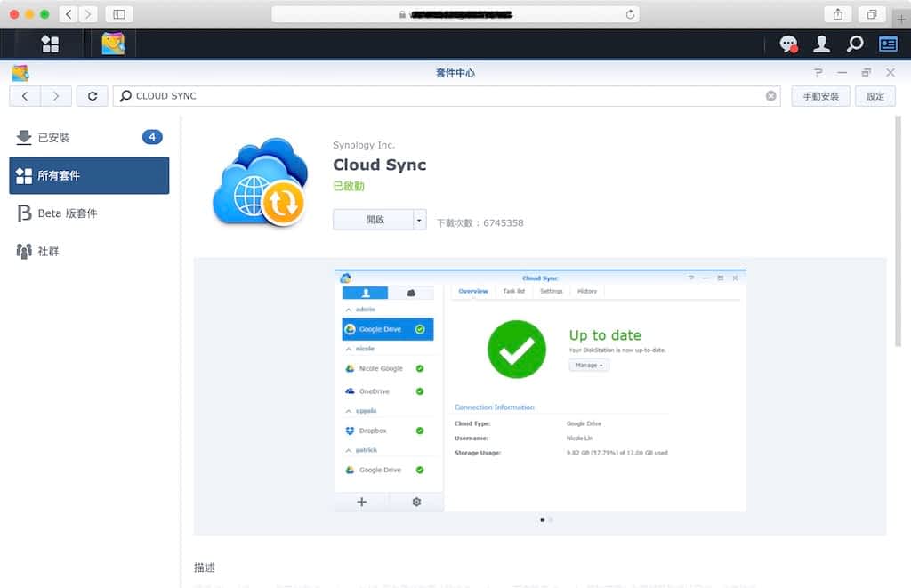Clear the CLOUD SYNC search text

(771, 96)
